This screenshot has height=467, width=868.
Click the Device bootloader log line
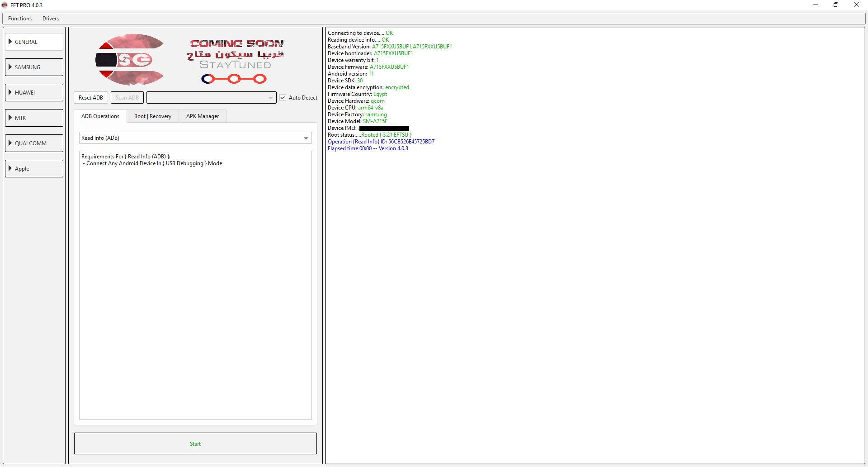(370, 53)
